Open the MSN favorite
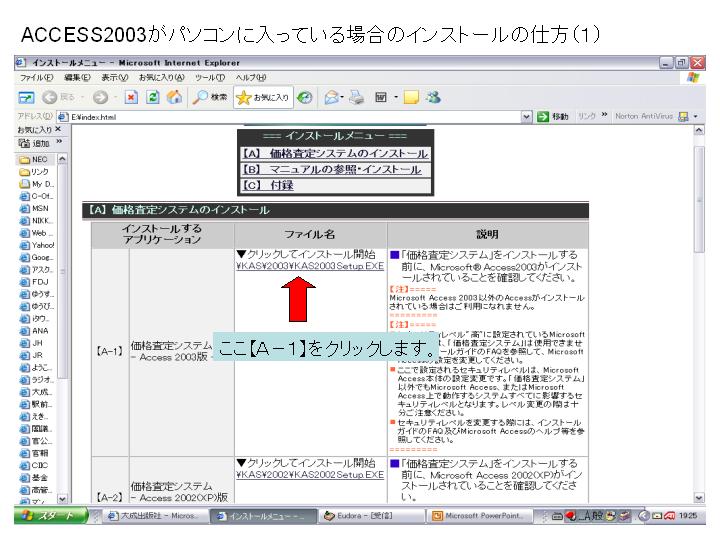Screen dimensions: 720x540 [34, 208]
